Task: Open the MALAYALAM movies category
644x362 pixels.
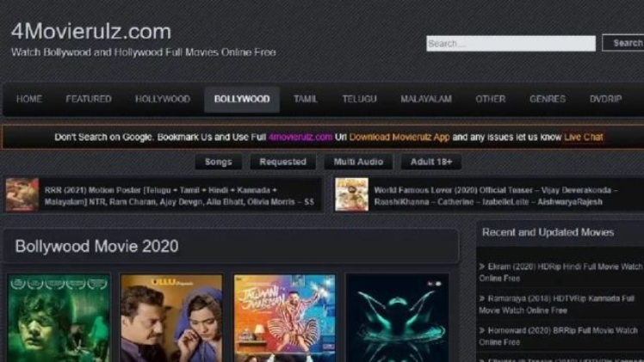Action: pos(426,99)
